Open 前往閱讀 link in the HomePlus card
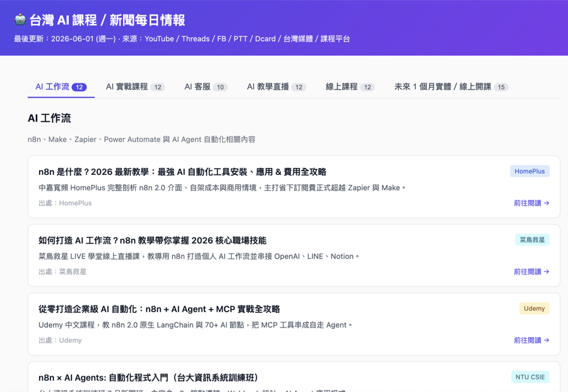The image size is (568, 392). pos(531,203)
